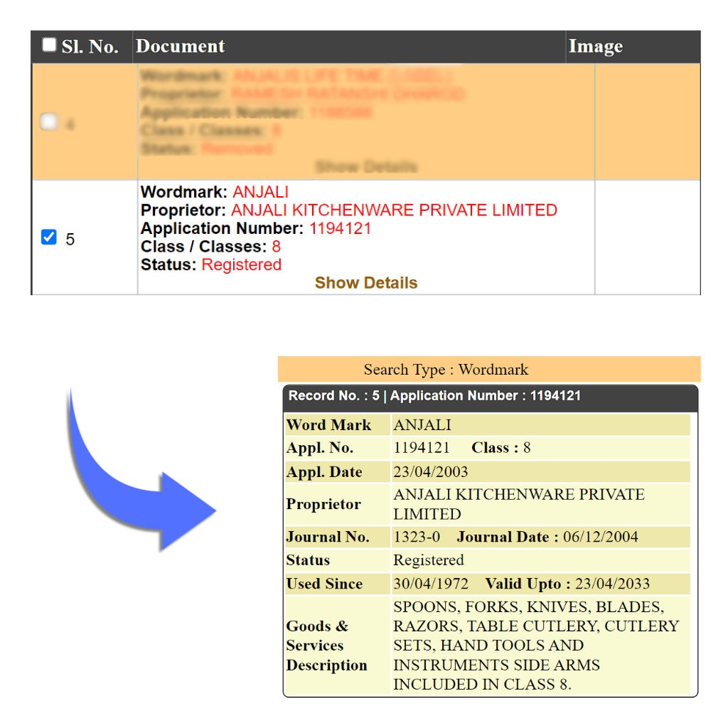This screenshot has width=728, height=728.
Task: Click the Document column header
Action: click(181, 47)
